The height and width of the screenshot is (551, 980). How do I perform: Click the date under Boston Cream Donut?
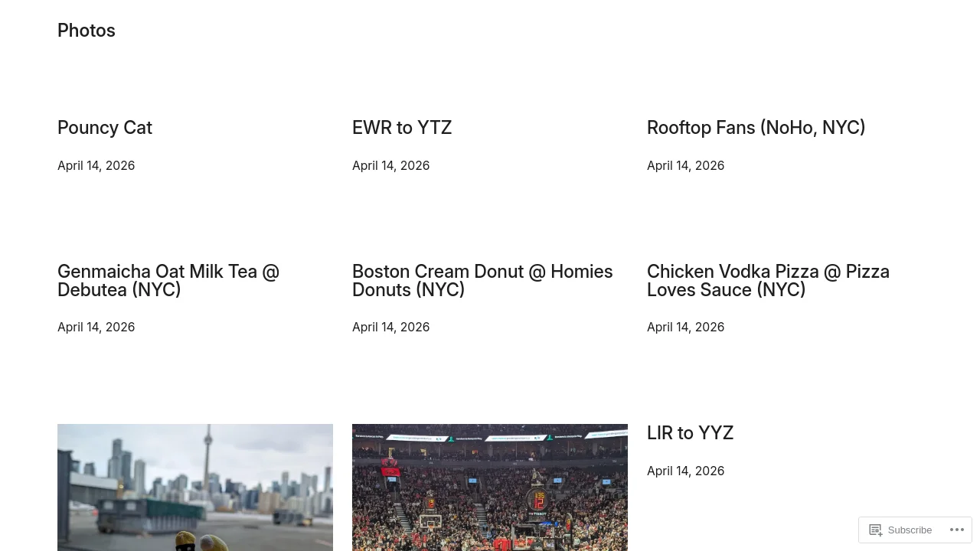point(391,327)
